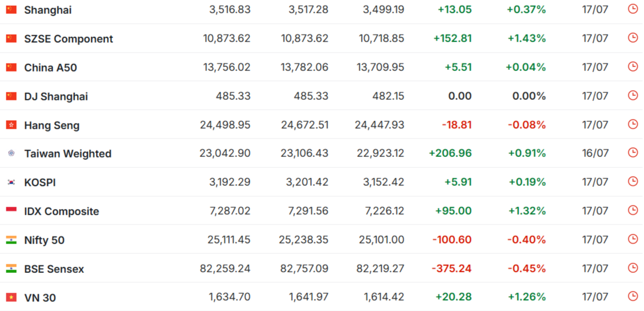The width and height of the screenshot is (644, 311).
Task: Click the clock icon in the Hang Seng row
Action: 633,124
